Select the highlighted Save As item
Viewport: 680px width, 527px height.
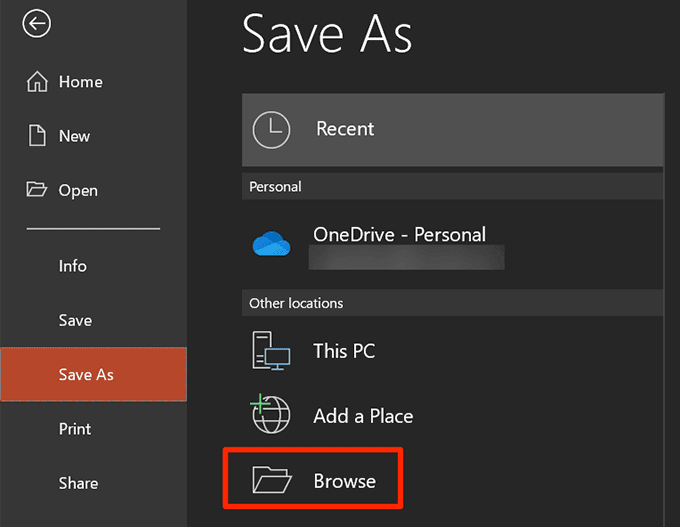86,375
